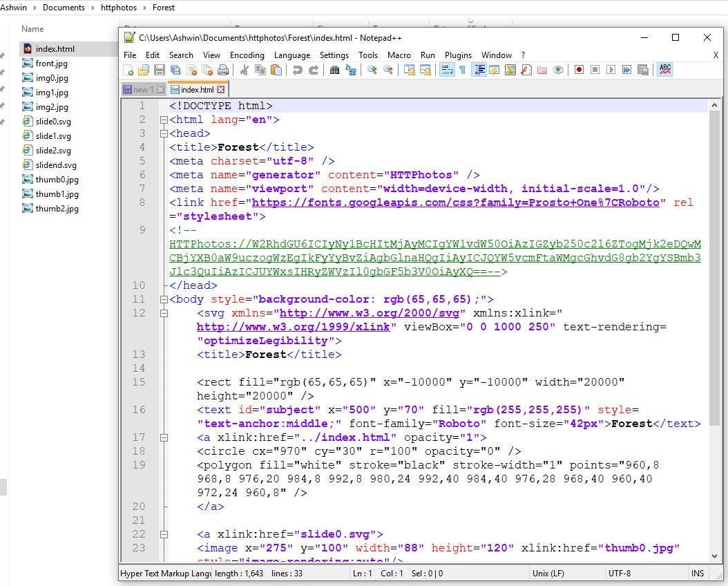Screen dimensions: 728x586
Task: Click the Save All toolbar icon
Action: (175, 70)
